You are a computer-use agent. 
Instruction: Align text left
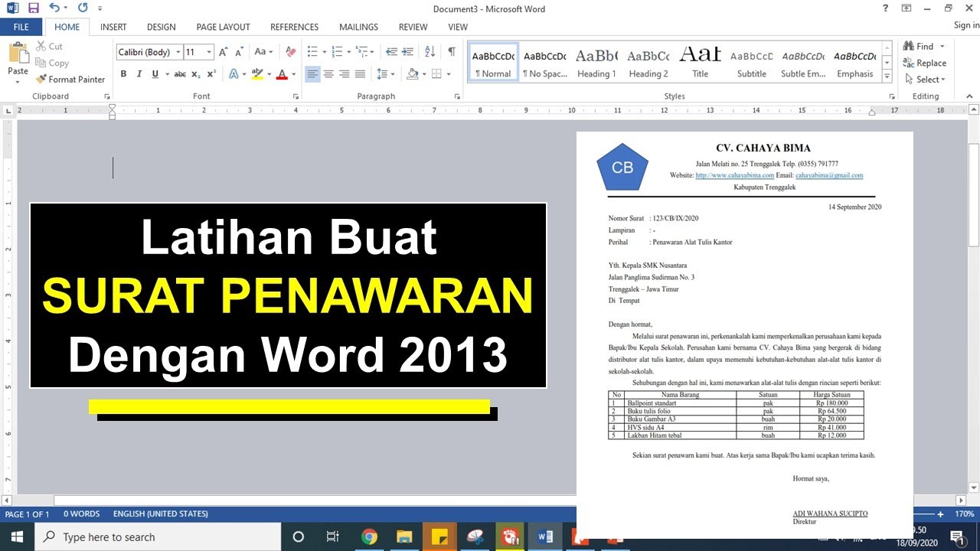coord(312,74)
